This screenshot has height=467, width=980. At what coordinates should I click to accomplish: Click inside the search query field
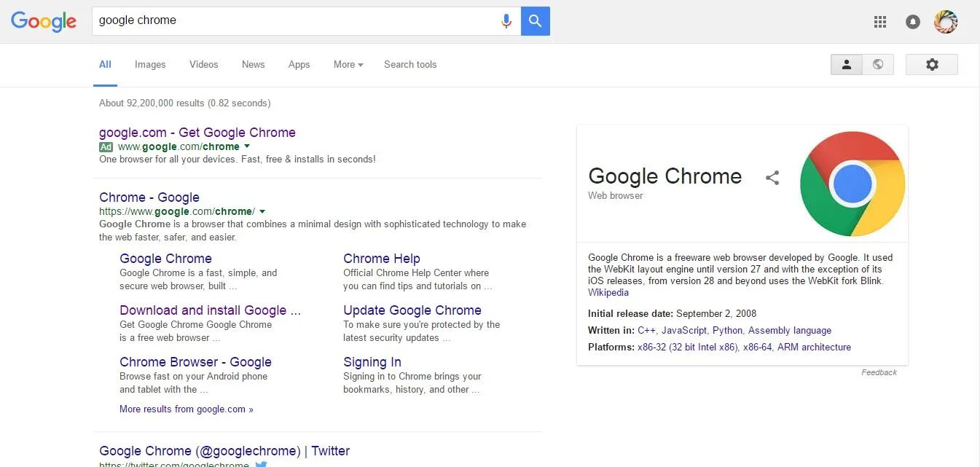point(291,21)
